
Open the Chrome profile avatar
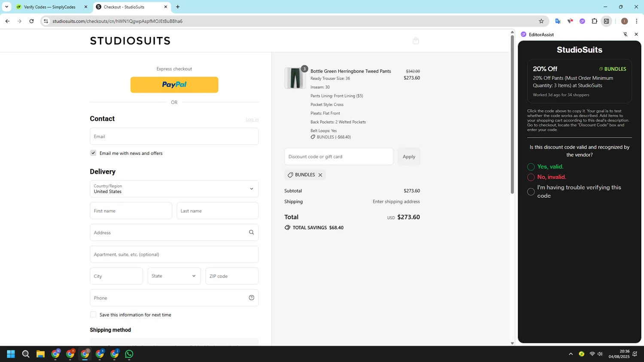[624, 21]
